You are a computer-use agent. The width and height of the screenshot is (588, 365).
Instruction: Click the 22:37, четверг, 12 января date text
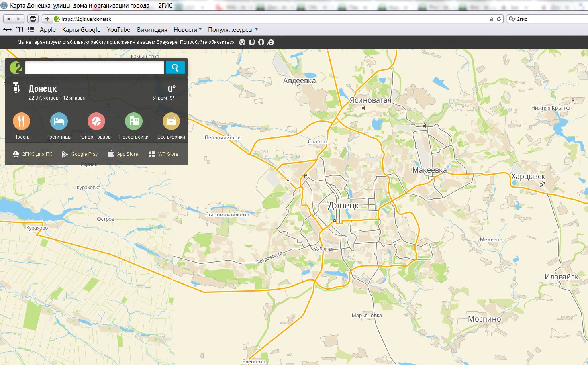[x=57, y=98]
